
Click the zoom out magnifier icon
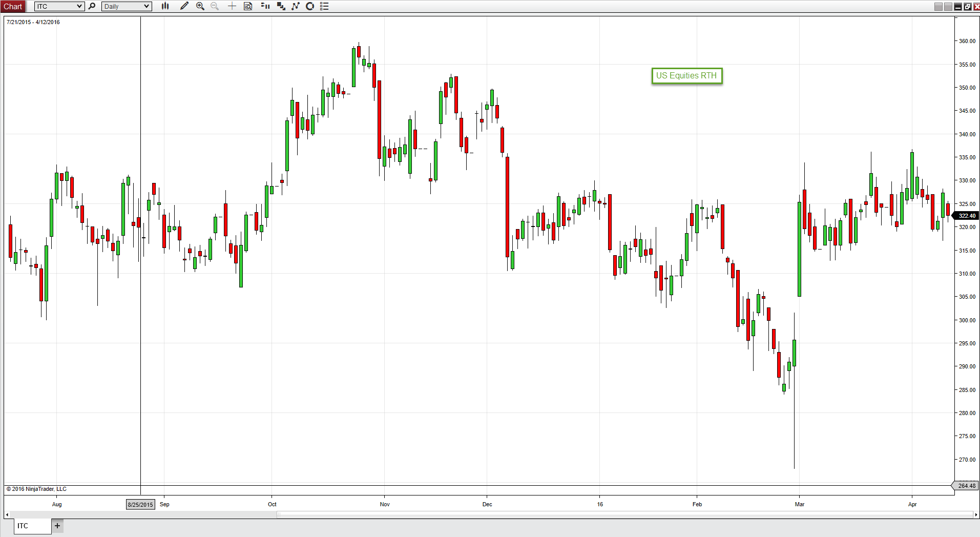(x=215, y=6)
